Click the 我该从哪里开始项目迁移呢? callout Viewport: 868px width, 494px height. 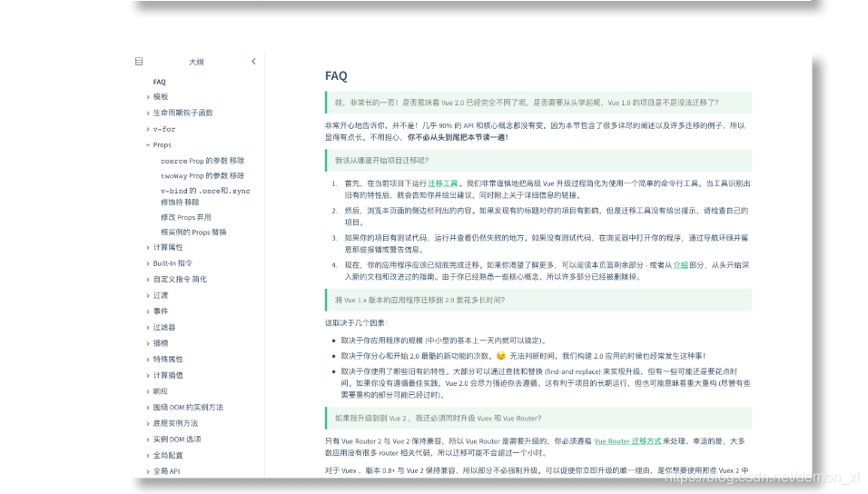(538, 161)
